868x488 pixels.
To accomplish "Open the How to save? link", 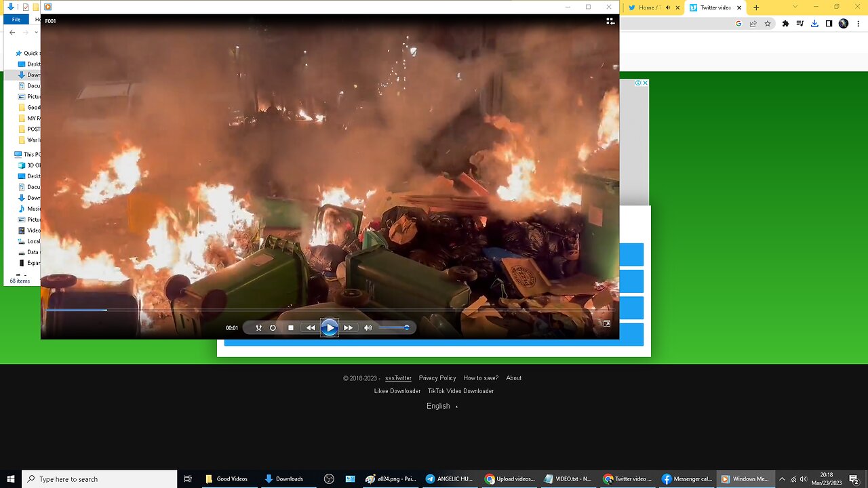I will pos(481,378).
